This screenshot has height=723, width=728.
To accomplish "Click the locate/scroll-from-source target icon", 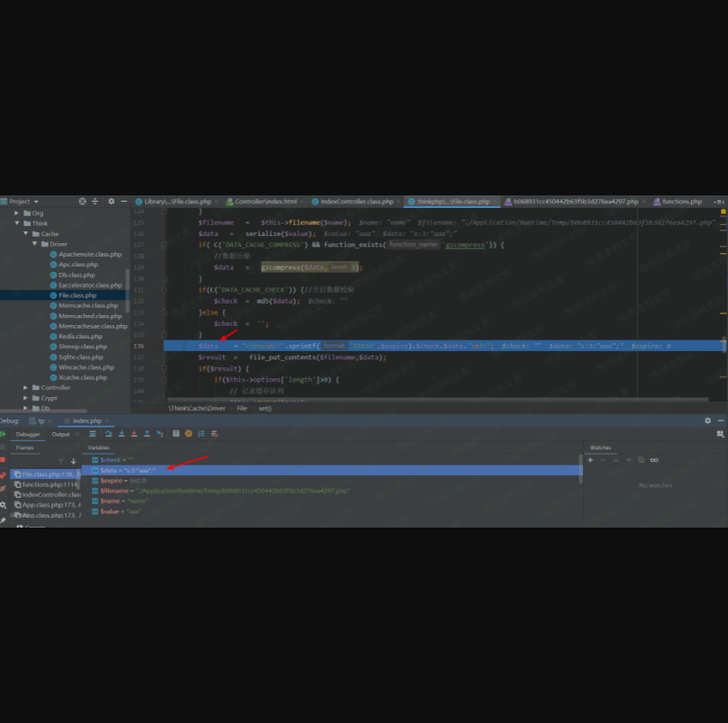I will [x=82, y=202].
